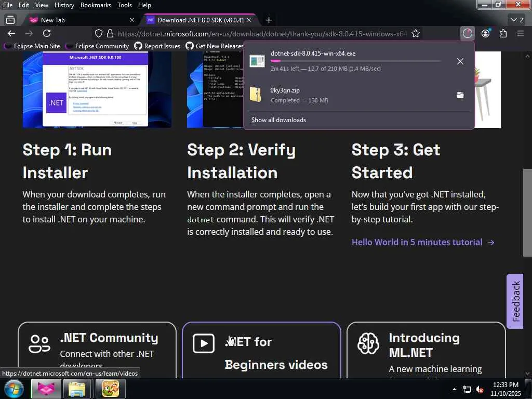Switch to the browser taskbar button
532x399 pixels.
point(46,389)
